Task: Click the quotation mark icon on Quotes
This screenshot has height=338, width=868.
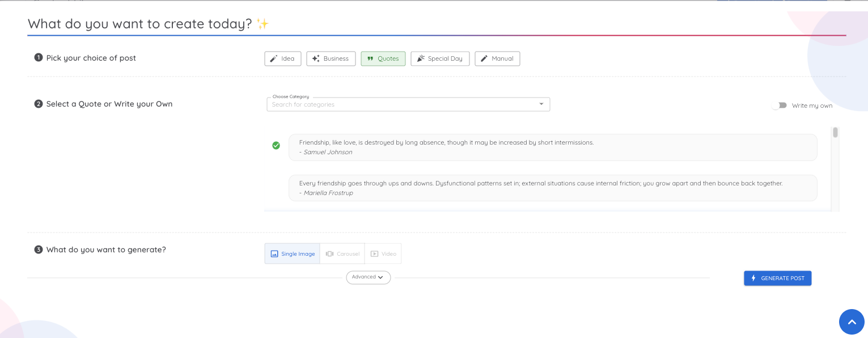Action: pos(370,58)
